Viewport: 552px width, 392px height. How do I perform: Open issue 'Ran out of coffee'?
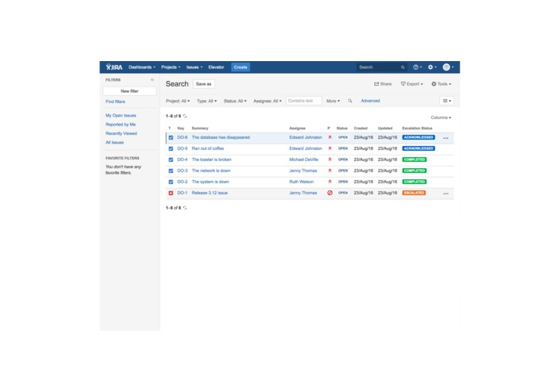208,148
